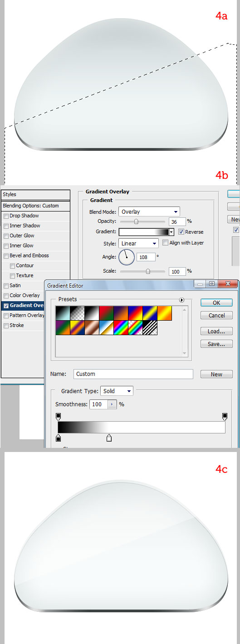Select Blending Options: Custom in Styles list
The image size is (240, 644).
(35, 206)
